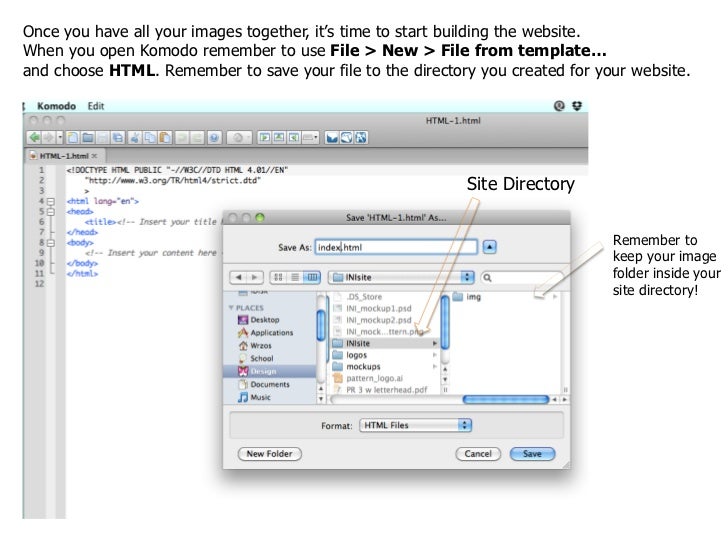Click the Open File folder icon
Image resolution: width=728 pixels, height=546 pixels.
click(x=88, y=137)
